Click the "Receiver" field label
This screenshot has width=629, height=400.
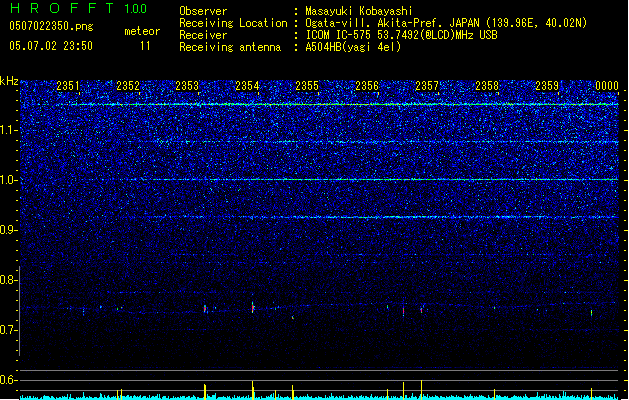tap(203, 35)
